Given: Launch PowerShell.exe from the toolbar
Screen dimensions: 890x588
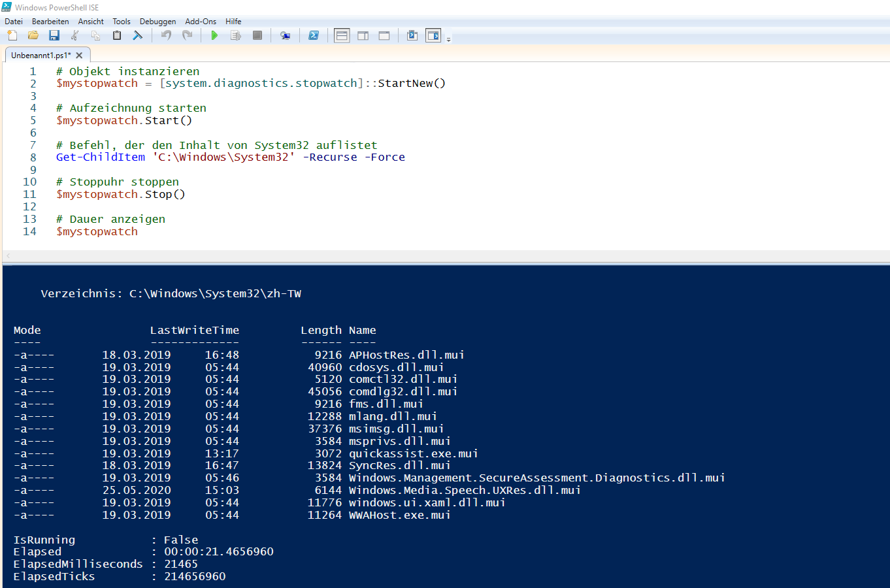Looking at the screenshot, I should click(314, 35).
